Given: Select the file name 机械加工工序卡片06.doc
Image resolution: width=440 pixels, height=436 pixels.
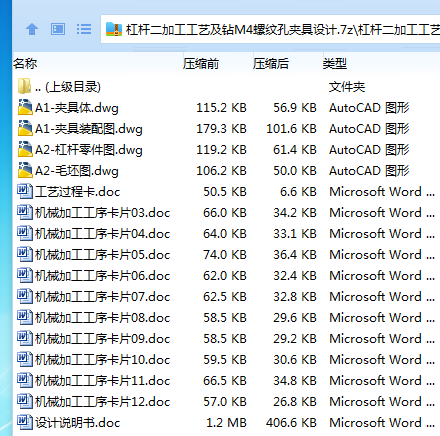Looking at the screenshot, I should tap(103, 276).
